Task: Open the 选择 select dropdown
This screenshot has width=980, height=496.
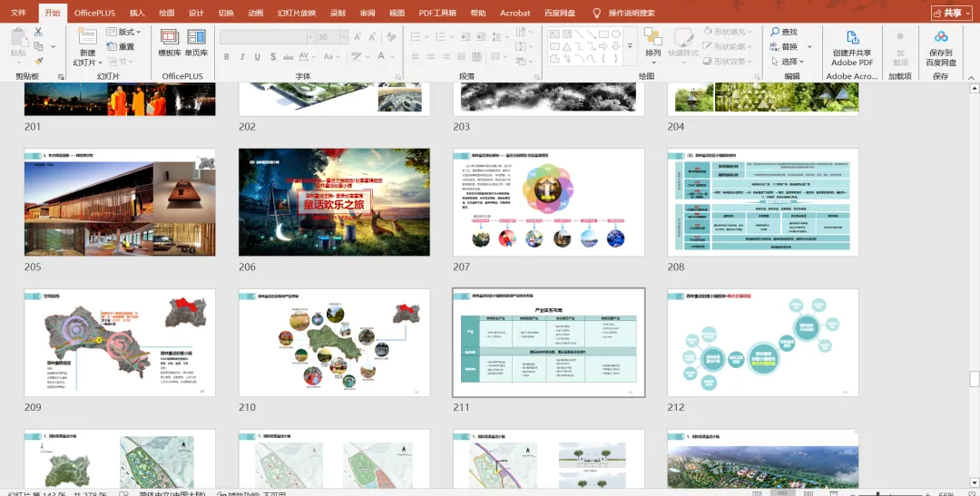Action: click(788, 62)
